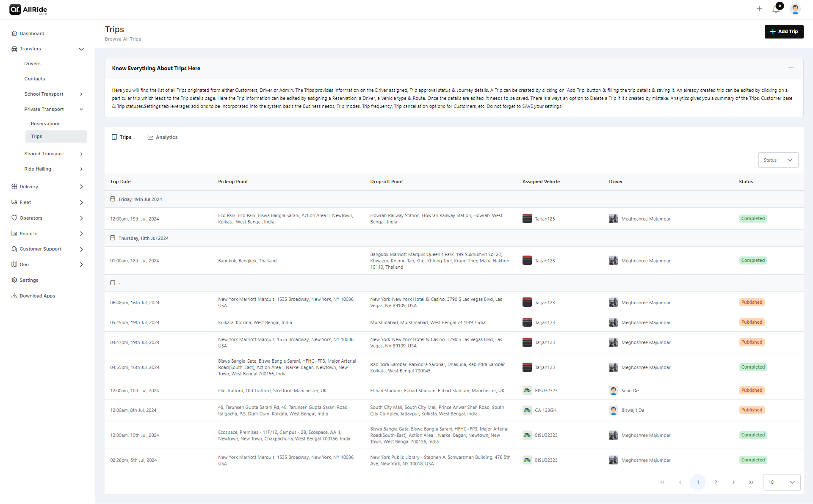Click the BISU32323 vehicle icon for Sean De

pyautogui.click(x=527, y=391)
